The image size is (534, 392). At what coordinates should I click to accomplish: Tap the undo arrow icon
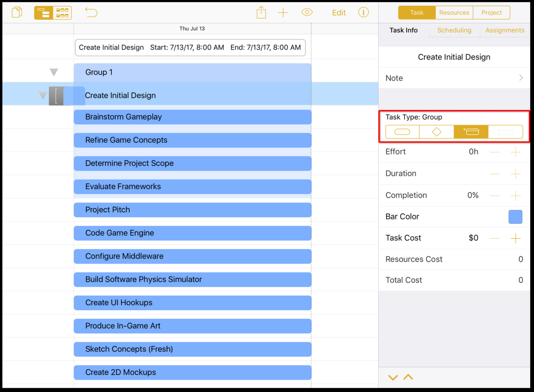(x=91, y=13)
